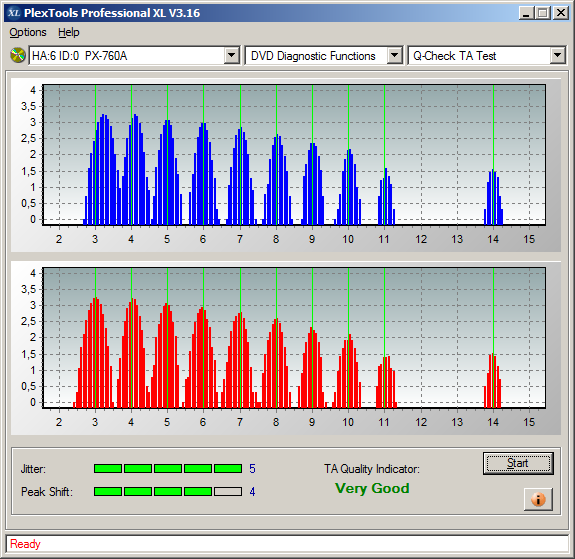Click the red peak at 3 in lower graph

(x=94, y=352)
